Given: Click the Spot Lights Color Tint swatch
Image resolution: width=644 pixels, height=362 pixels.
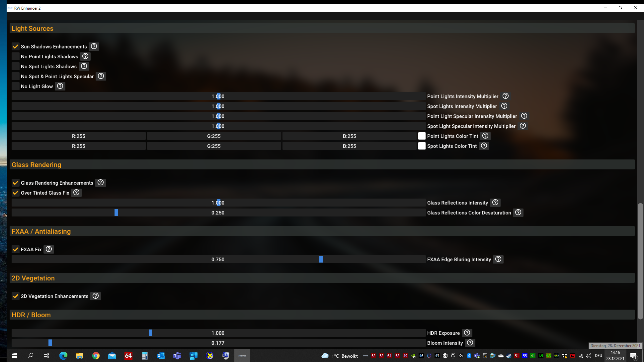Looking at the screenshot, I should pyautogui.click(x=422, y=146).
